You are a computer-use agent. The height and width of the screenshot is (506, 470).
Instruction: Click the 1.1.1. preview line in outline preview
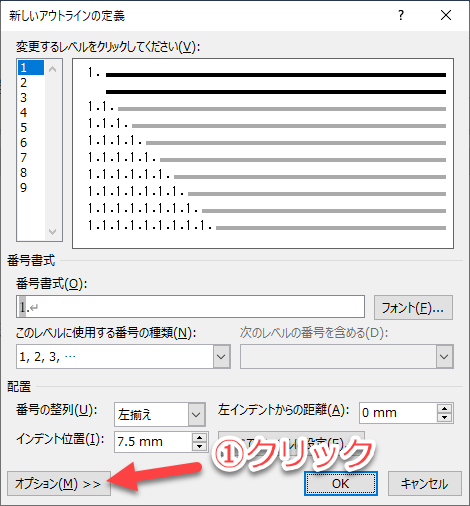click(267, 125)
